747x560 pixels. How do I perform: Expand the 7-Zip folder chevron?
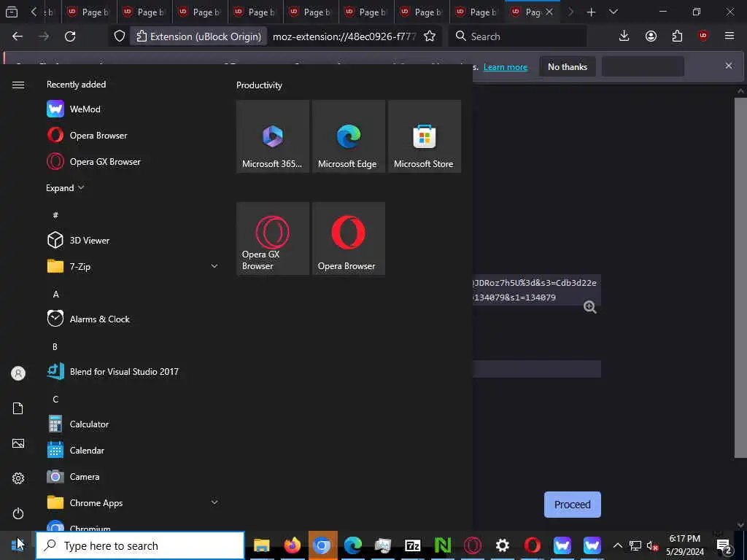214,266
